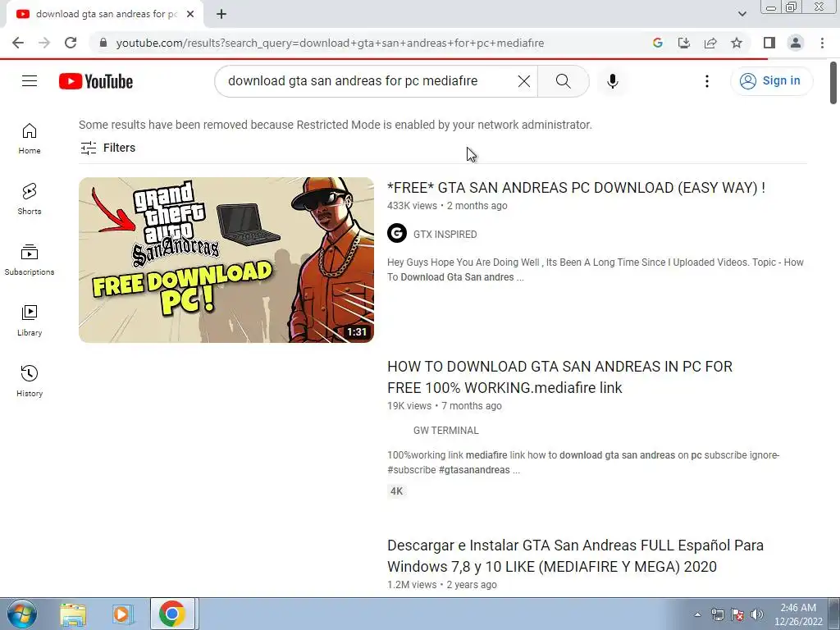This screenshot has width=840, height=630.
Task: Click the first video description text
Action: click(x=596, y=269)
